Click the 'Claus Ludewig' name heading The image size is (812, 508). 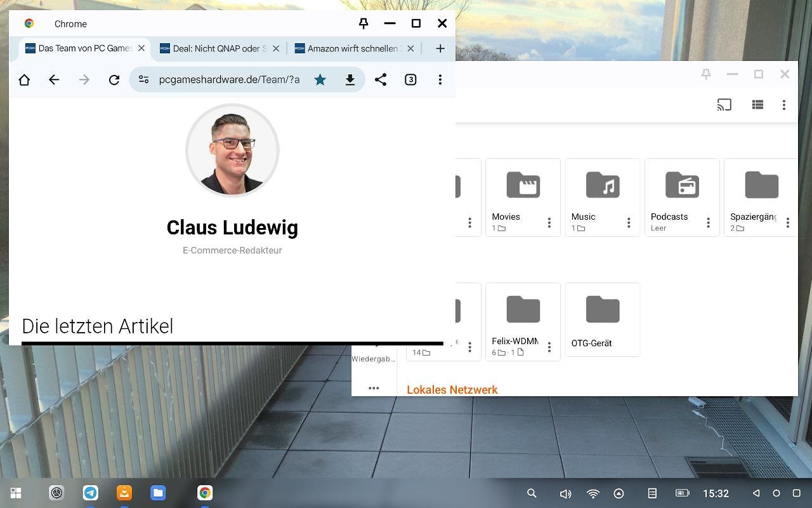click(x=232, y=227)
